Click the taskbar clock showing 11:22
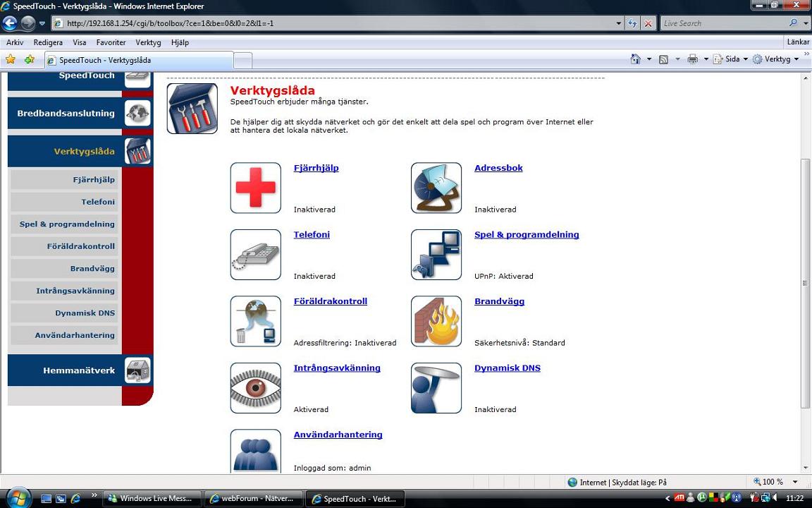Image resolution: width=812 pixels, height=508 pixels. [x=794, y=498]
